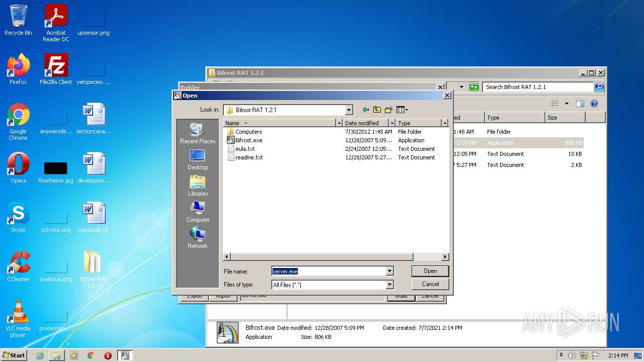Sort file list by Date modified column
This screenshot has width=644, height=362.
coord(366,123)
